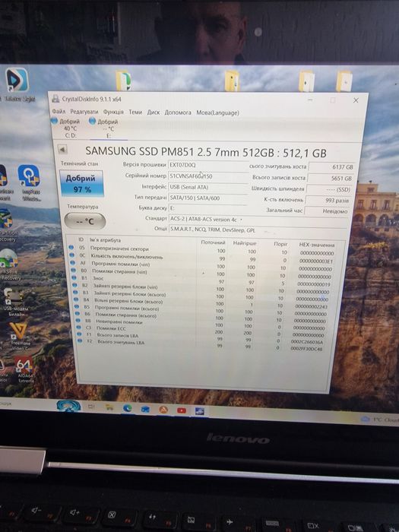Select the E: disk tab
Screen dimensions: 399x532
pyautogui.click(x=108, y=128)
